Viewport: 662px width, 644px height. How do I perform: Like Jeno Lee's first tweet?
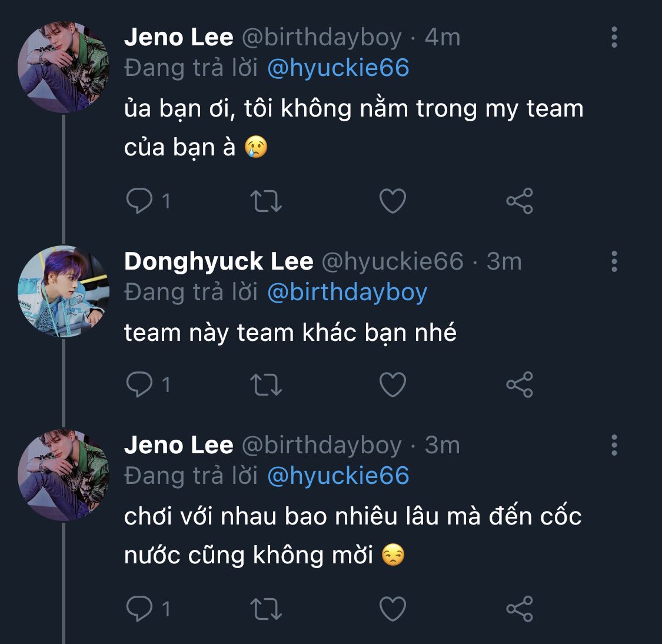[392, 201]
